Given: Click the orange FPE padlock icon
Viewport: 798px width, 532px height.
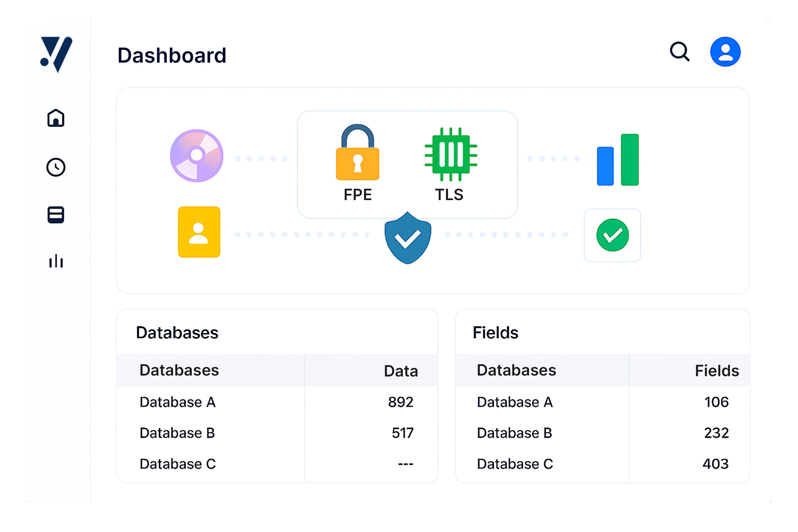Looking at the screenshot, I should click(x=358, y=153).
